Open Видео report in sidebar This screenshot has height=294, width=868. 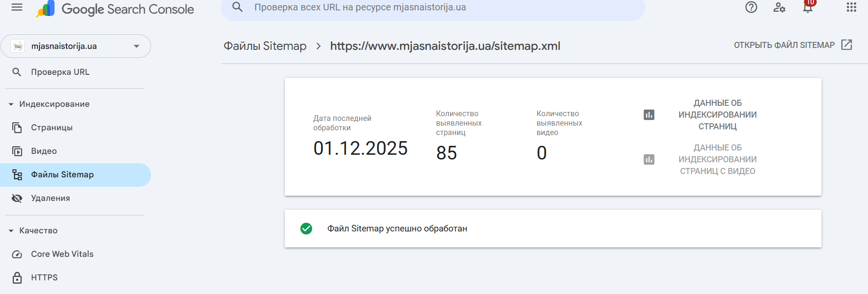pos(44,151)
